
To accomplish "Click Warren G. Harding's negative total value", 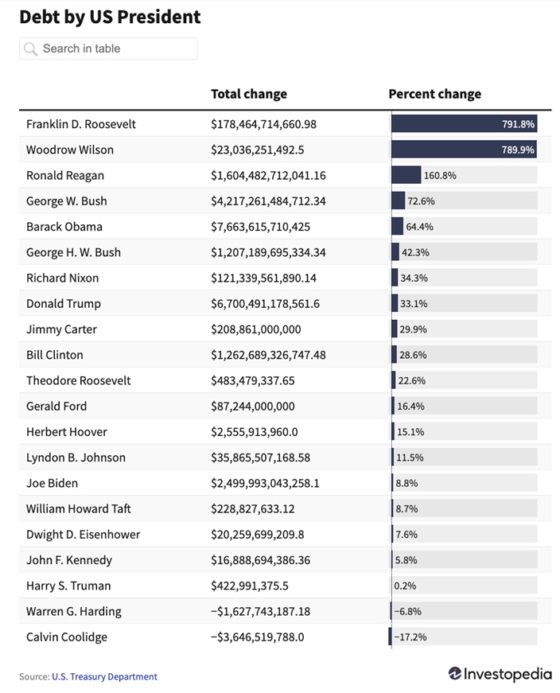I will [x=260, y=611].
